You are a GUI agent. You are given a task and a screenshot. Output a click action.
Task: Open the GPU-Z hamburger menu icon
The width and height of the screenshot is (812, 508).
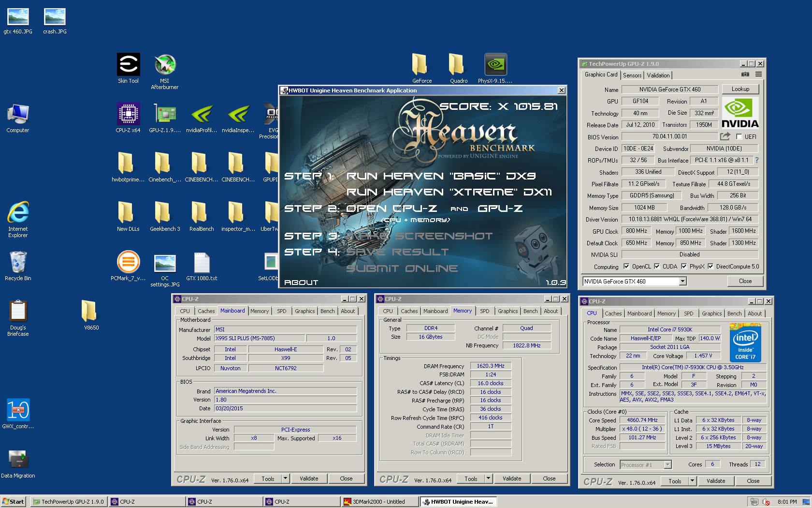[758, 75]
